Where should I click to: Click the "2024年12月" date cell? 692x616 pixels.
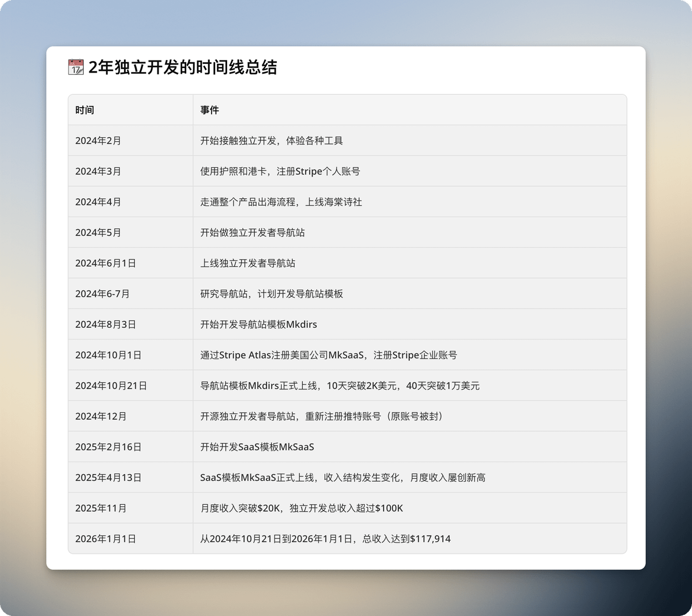101,416
